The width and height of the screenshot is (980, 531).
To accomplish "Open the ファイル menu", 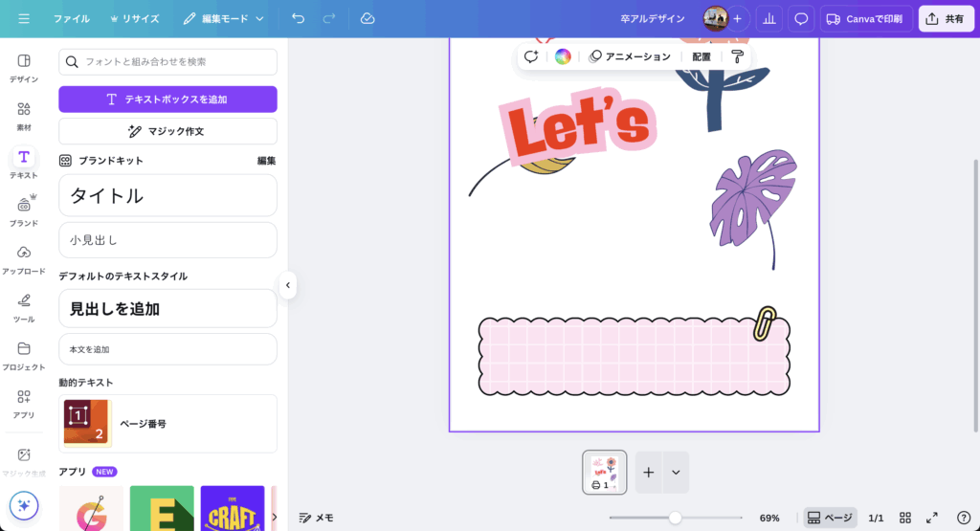I will pos(72,18).
